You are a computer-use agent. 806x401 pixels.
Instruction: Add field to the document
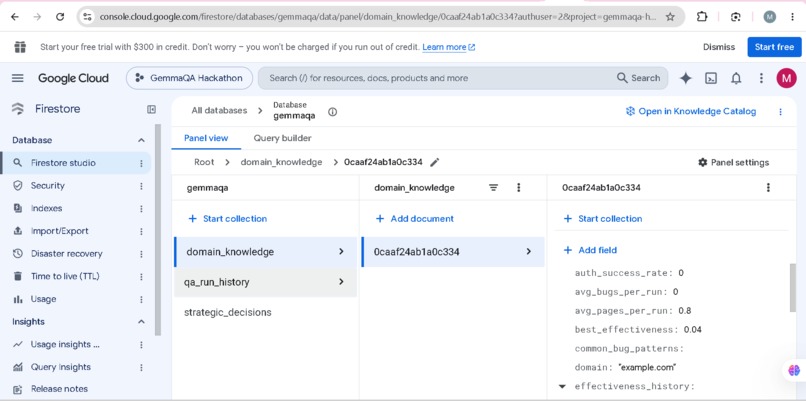tap(590, 250)
